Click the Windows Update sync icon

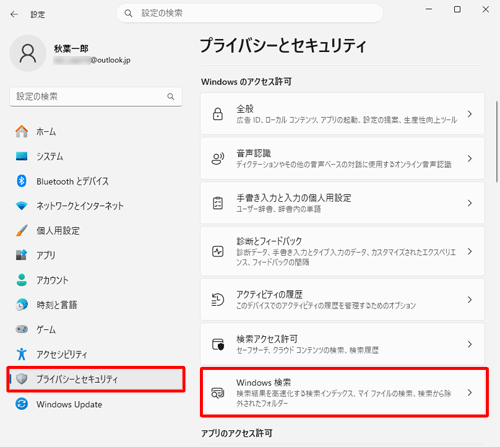pos(22,404)
